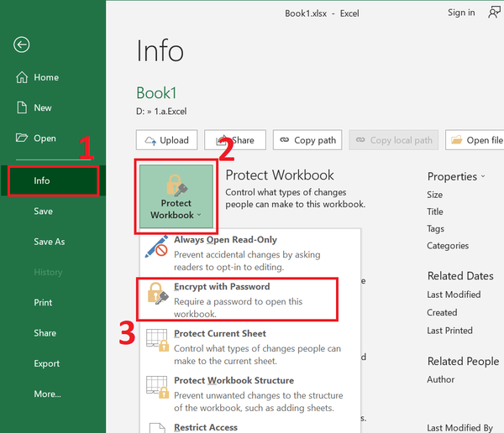Click the Upload button

pyautogui.click(x=166, y=140)
